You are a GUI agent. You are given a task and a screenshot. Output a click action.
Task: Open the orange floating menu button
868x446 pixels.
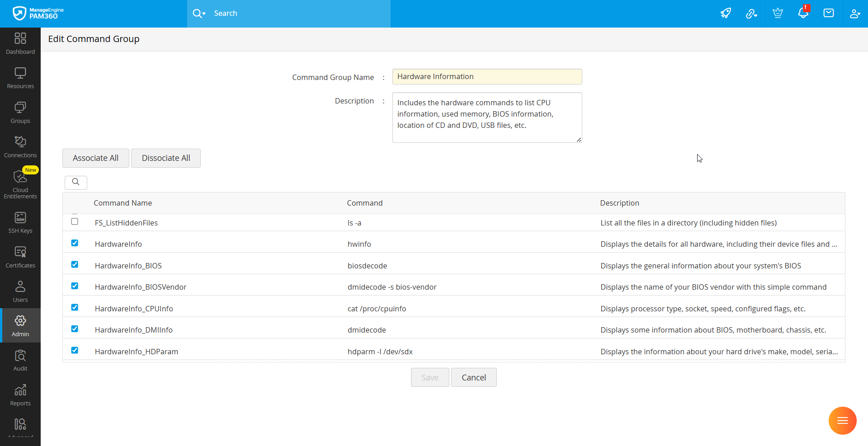tap(842, 421)
